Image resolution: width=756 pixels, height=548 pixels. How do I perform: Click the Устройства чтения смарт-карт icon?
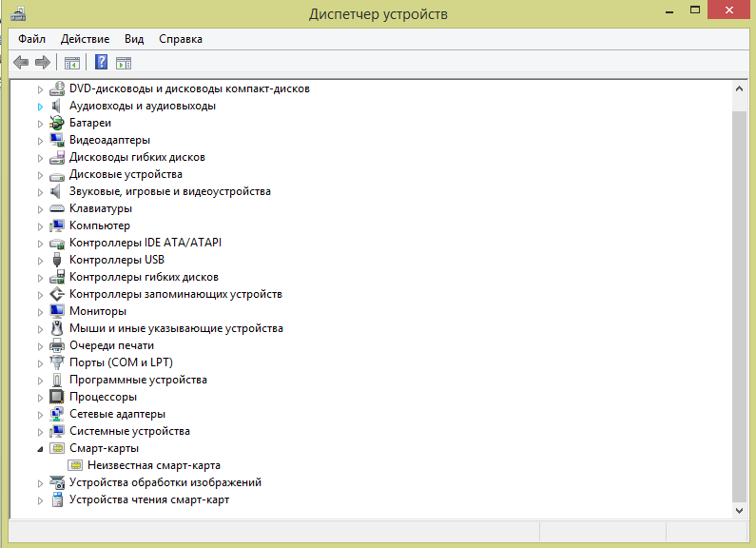57,499
